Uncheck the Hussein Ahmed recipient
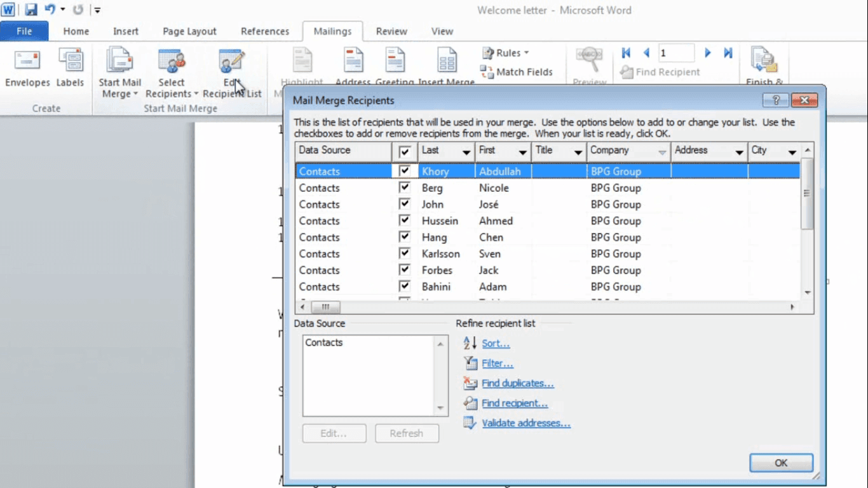Image resolution: width=868 pixels, height=488 pixels. [405, 220]
